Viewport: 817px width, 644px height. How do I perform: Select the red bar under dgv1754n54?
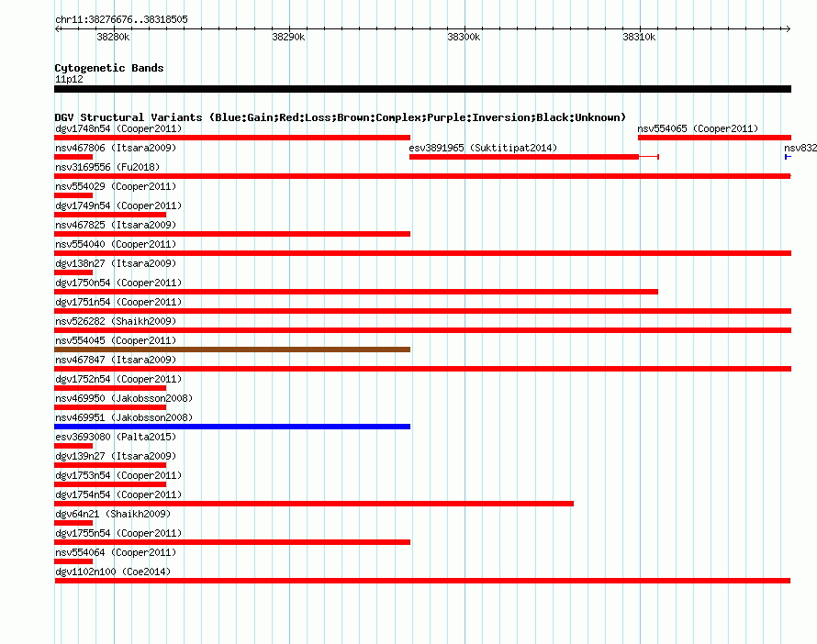(x=314, y=504)
